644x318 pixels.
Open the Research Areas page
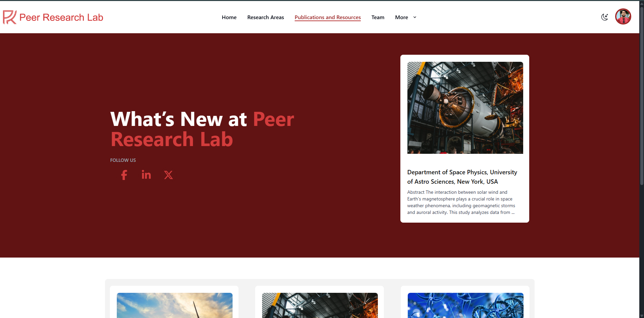tap(265, 17)
